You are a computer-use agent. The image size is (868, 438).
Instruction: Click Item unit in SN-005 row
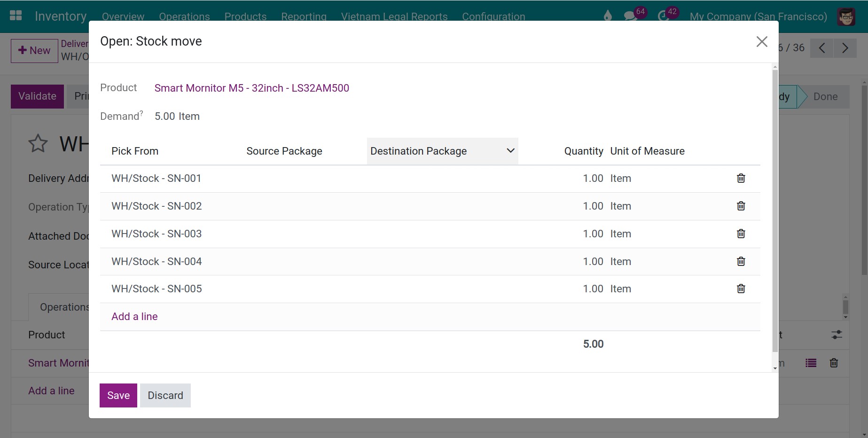coord(620,289)
